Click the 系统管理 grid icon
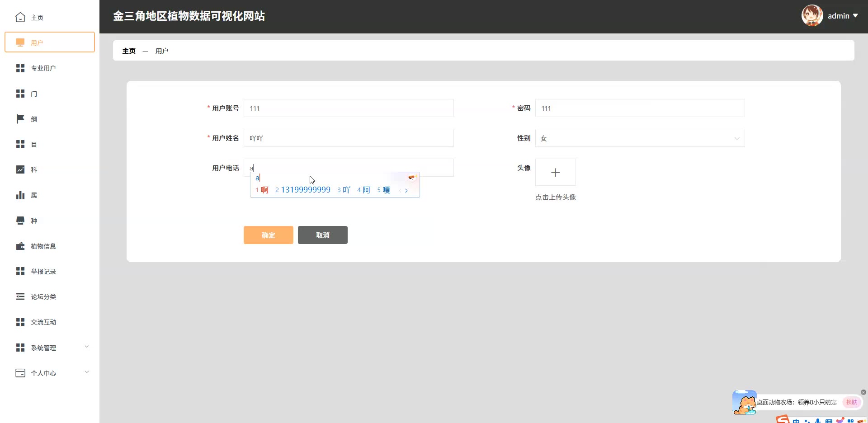 pos(20,348)
